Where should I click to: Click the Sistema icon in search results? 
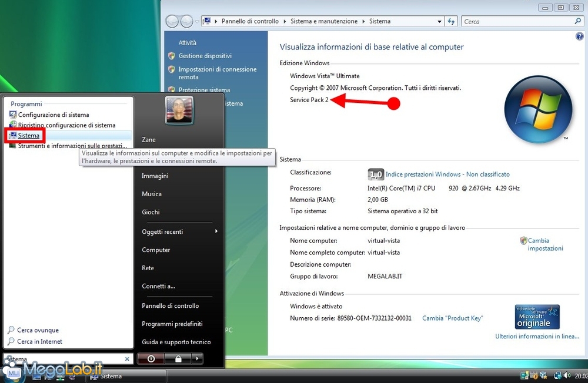pyautogui.click(x=13, y=135)
